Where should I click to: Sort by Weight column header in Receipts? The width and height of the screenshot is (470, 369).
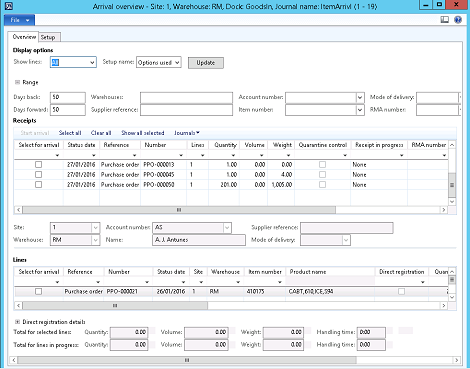pos(282,145)
